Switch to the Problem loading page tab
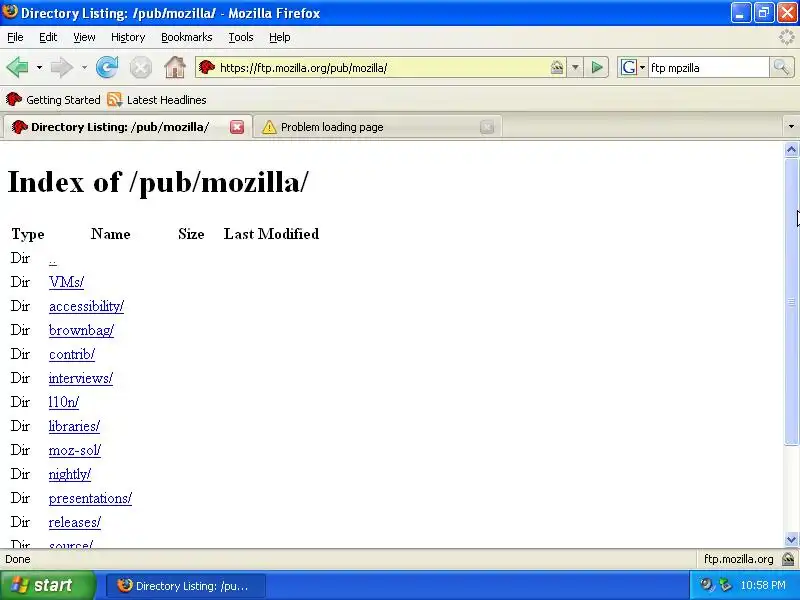Image resolution: width=800 pixels, height=600 pixels. click(377, 127)
